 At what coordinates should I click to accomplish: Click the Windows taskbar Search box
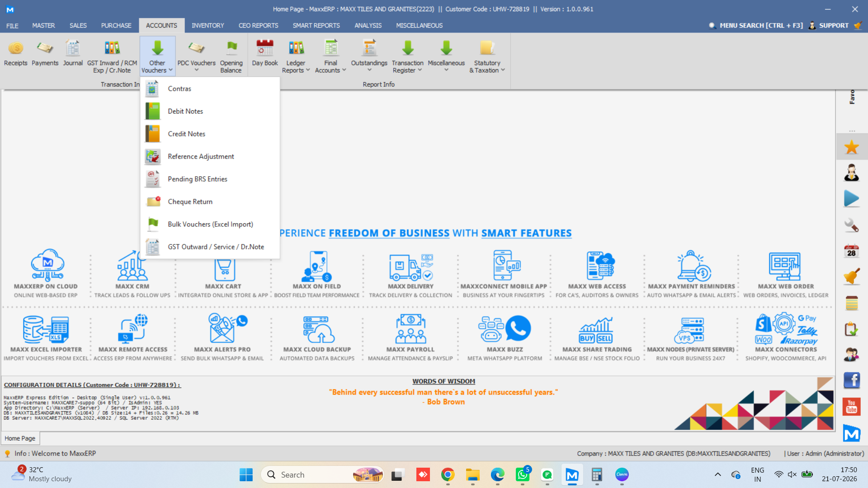pos(322,475)
